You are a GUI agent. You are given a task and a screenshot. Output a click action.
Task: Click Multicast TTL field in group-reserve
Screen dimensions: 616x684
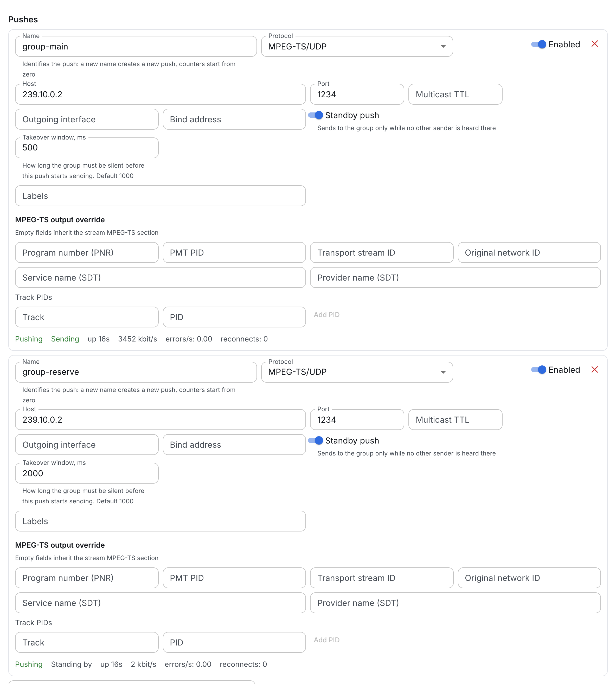coord(455,420)
